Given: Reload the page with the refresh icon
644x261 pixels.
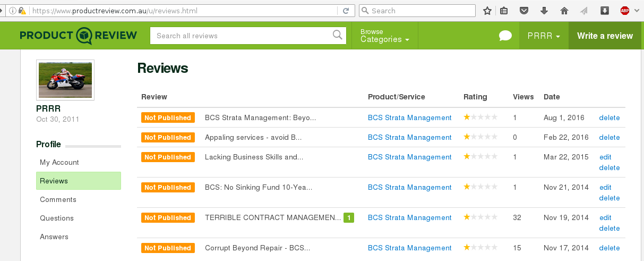Looking at the screenshot, I should [346, 11].
